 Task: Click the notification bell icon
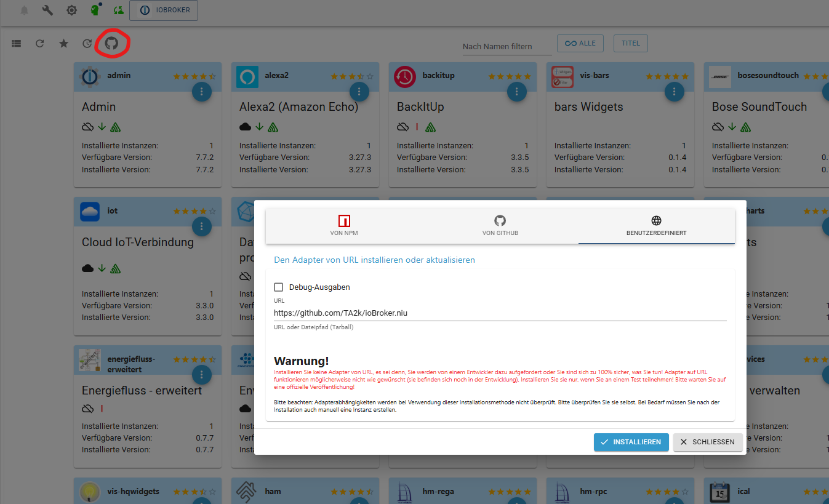pyautogui.click(x=25, y=10)
